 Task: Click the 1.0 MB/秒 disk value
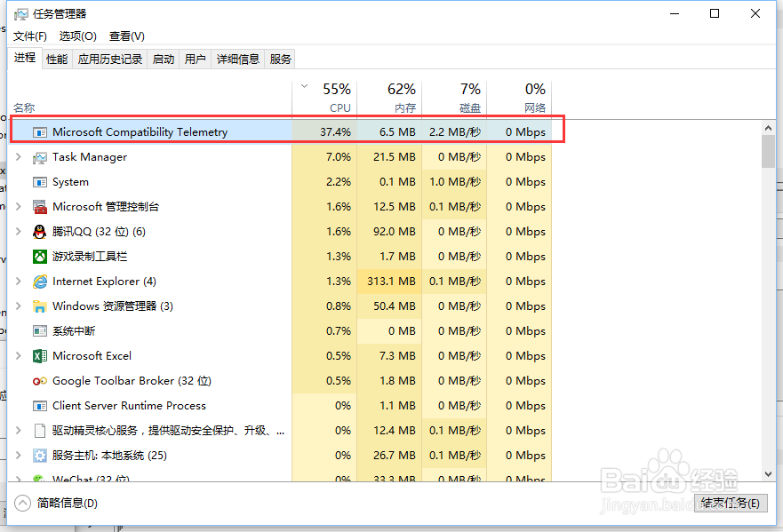tap(455, 182)
